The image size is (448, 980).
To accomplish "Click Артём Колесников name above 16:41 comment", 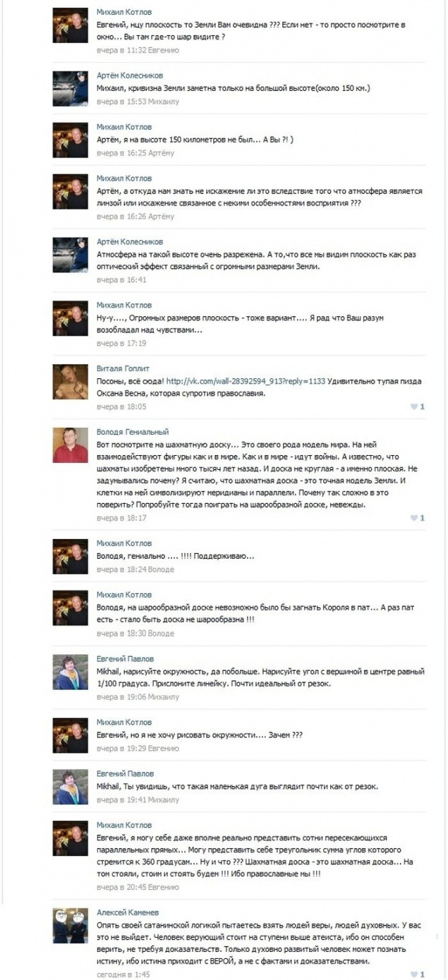I will click(130, 241).
